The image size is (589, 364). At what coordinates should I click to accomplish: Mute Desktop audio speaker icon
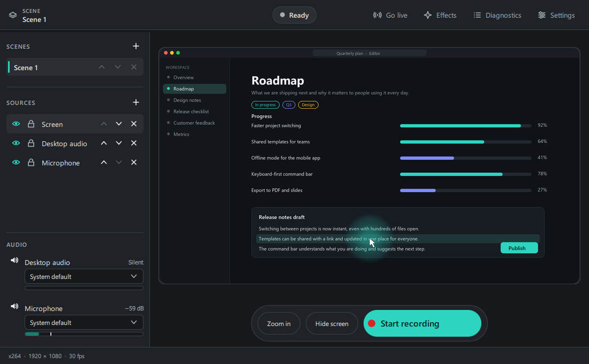point(14,260)
